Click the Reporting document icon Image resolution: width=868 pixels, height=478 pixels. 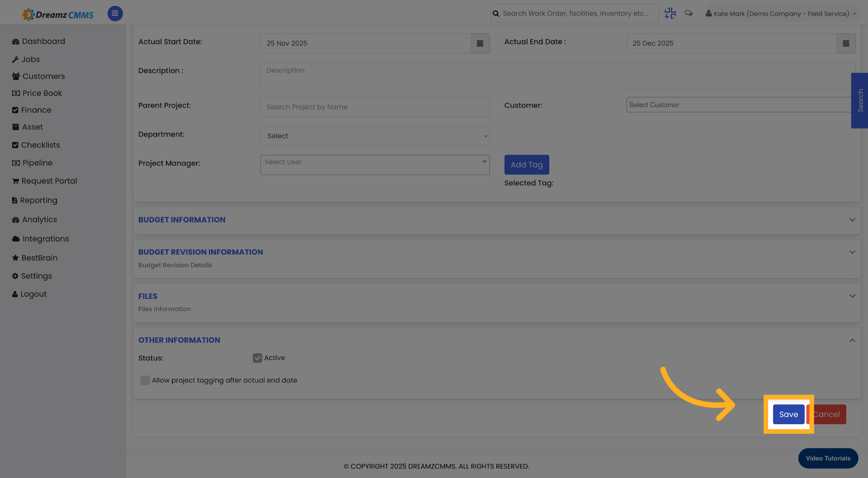tap(15, 200)
